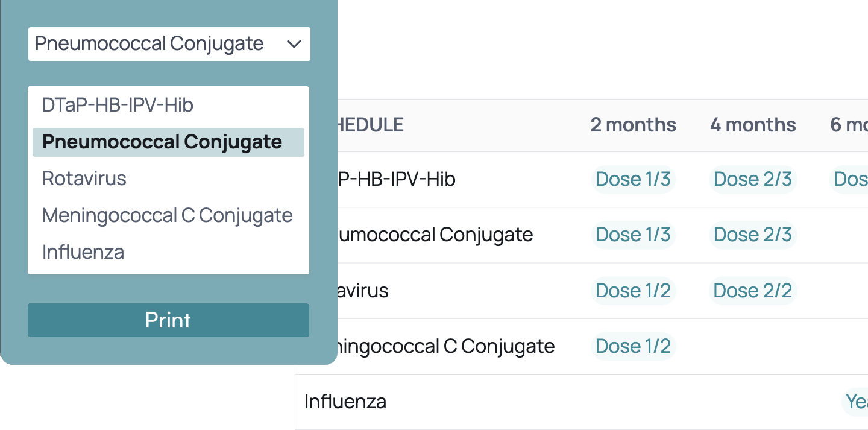
Task: Click Meningococcal C Conjugate Dose 1/2 badge
Action: 633,346
